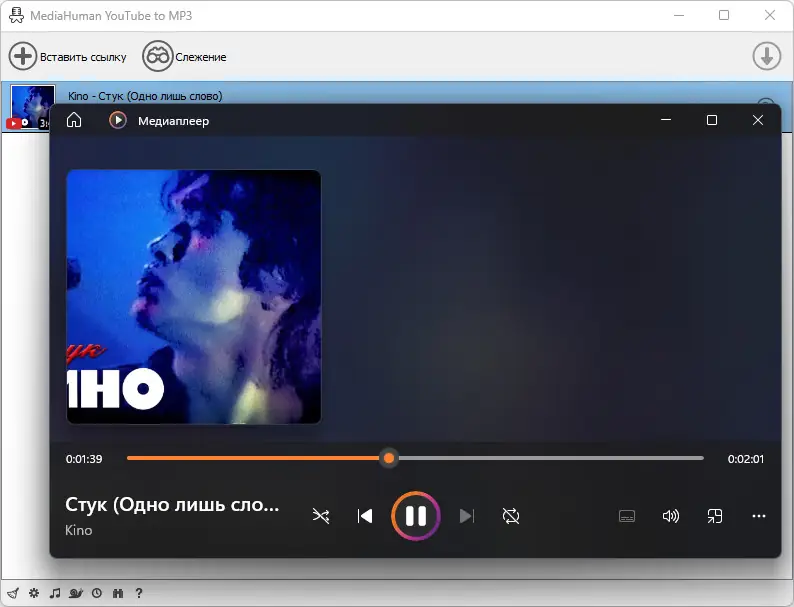Click the Вставить ссылку paste link button

click(x=67, y=56)
